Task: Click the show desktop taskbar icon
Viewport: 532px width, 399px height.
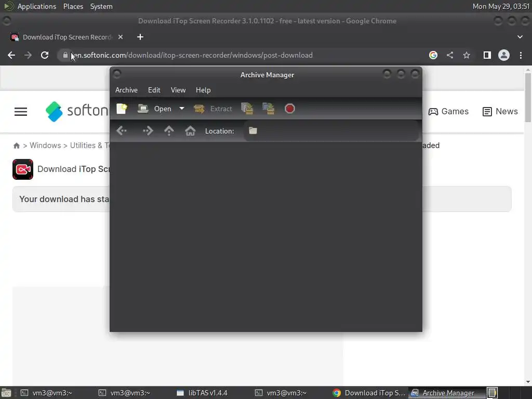Action: (6, 393)
